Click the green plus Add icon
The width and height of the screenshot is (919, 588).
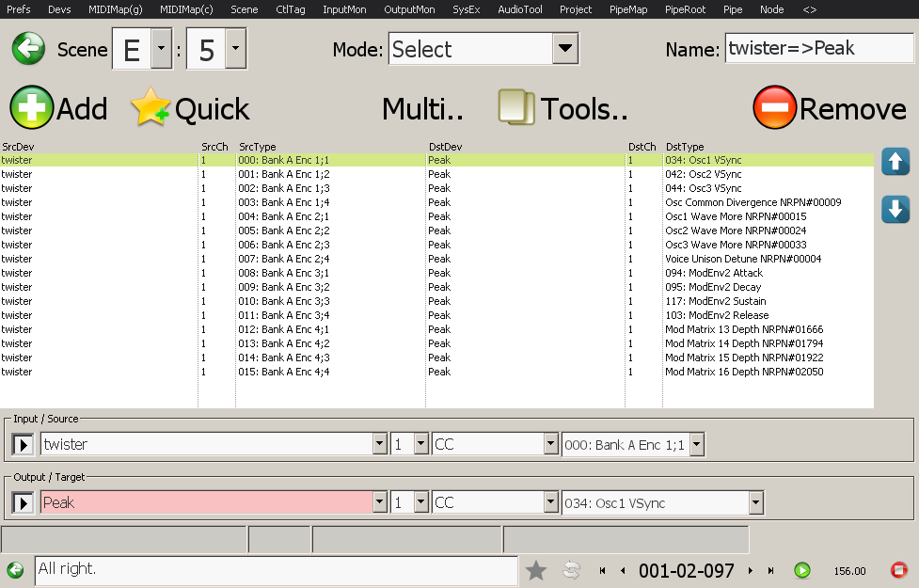pyautogui.click(x=31, y=109)
